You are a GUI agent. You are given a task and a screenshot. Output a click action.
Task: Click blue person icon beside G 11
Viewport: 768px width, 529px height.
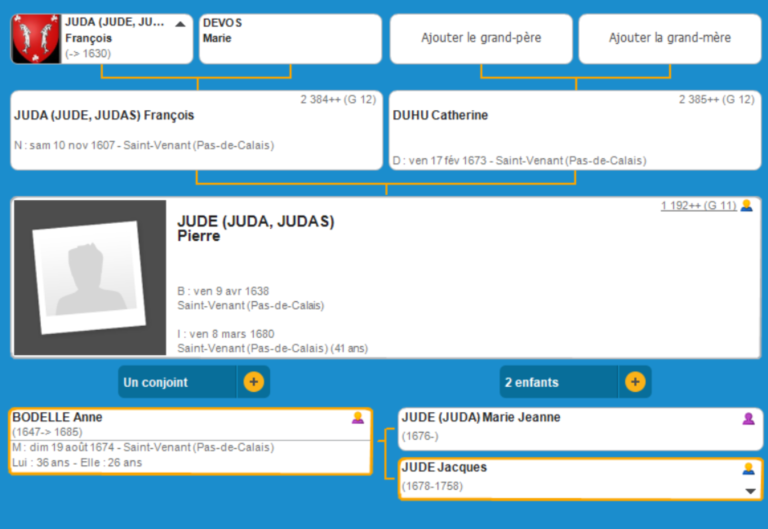747,206
